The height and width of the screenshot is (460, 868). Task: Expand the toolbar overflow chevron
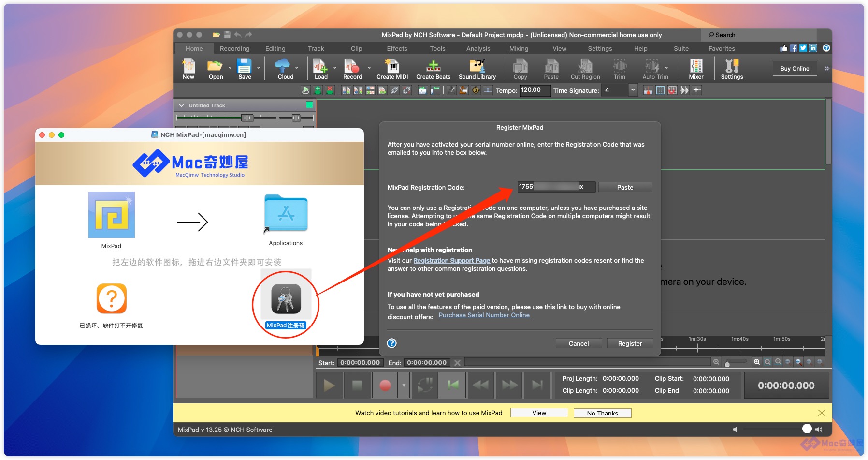(826, 69)
